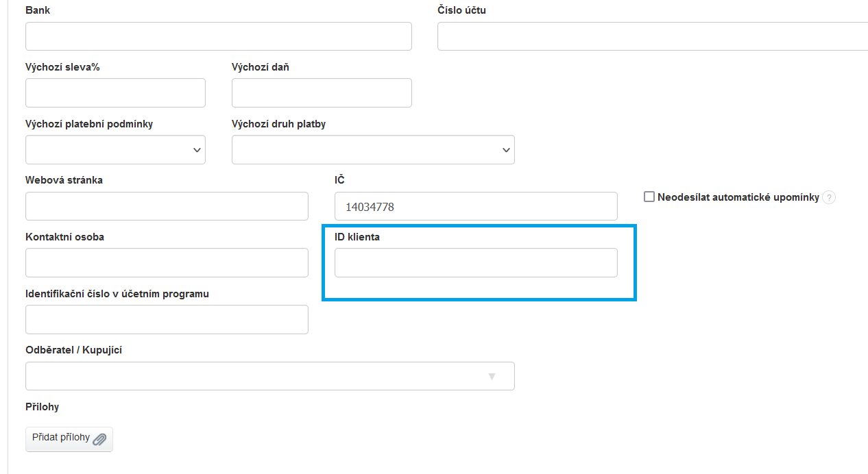Click Identifikační číslo v účetním programu field
The image size is (868, 474).
click(x=167, y=319)
